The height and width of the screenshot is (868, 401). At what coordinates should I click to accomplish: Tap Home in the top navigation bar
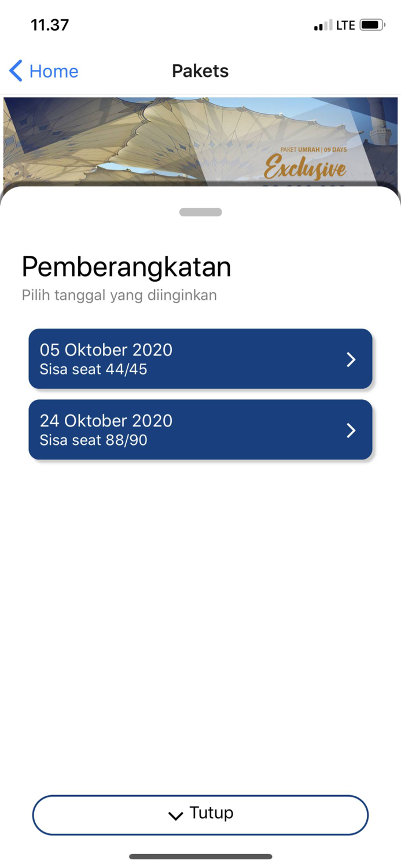click(x=54, y=71)
